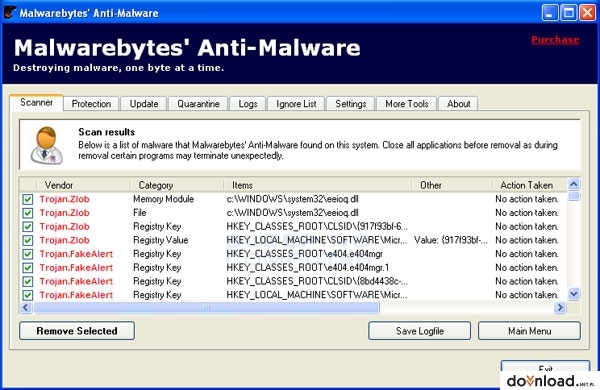Uncheck the last Trojan.FakeAlert HKEY_LOCAL_MACHINE row checkbox
Screen dimensions: 600x390
(x=28, y=295)
